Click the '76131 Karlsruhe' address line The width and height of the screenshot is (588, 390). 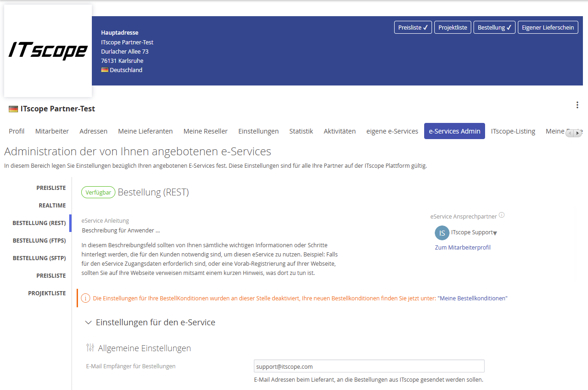pyautogui.click(x=122, y=61)
